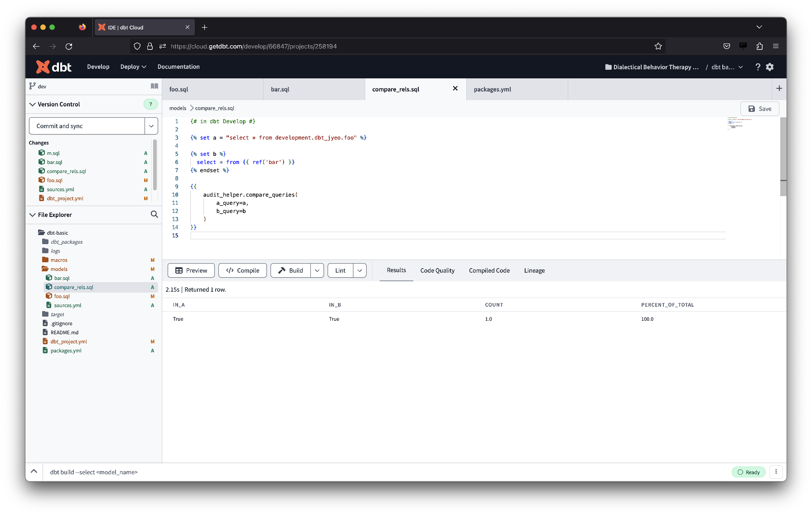Open the File Explorer search icon
812x515 pixels.
tap(154, 214)
